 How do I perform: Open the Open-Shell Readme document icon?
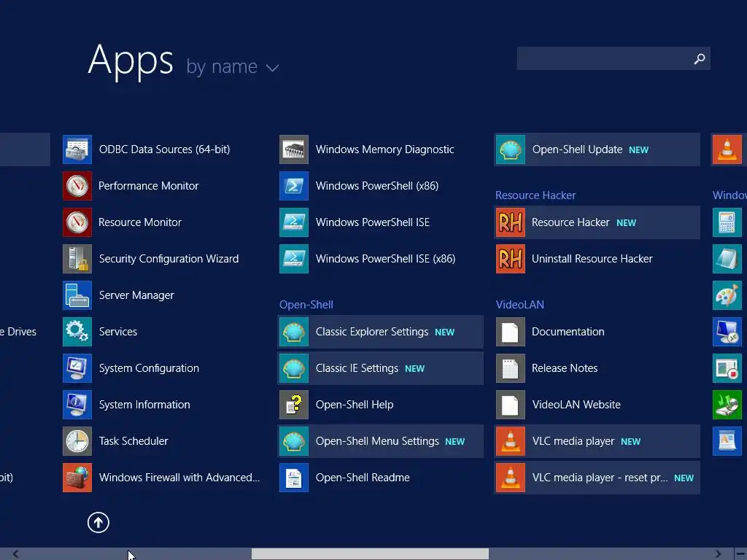(x=294, y=478)
